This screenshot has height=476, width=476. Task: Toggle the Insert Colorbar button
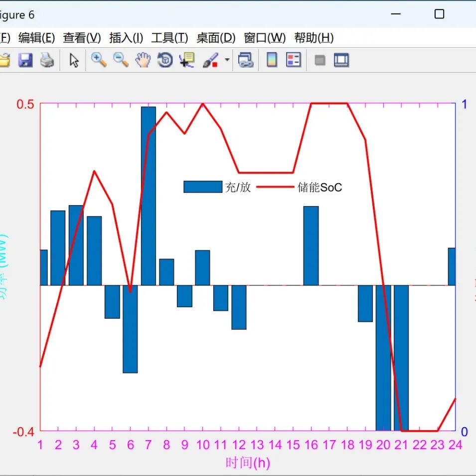pyautogui.click(x=272, y=61)
